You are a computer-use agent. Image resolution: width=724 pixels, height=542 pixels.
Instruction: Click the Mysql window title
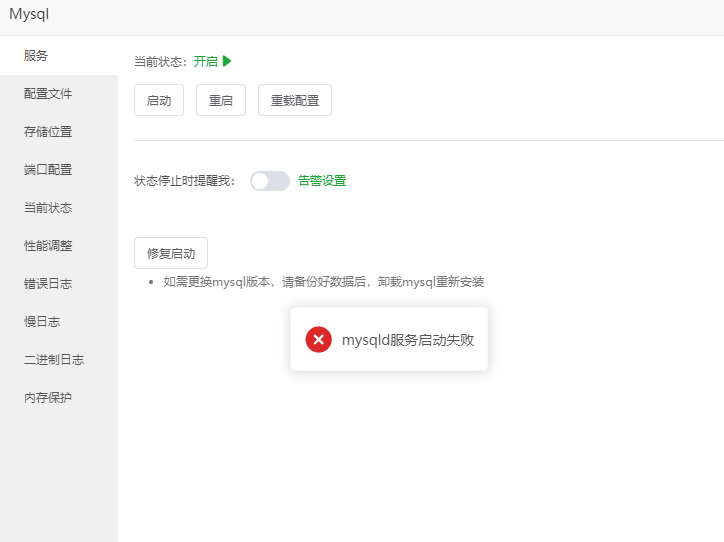(x=29, y=14)
